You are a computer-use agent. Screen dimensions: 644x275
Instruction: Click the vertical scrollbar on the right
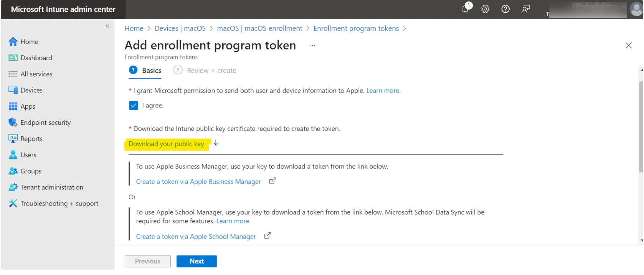641,127
